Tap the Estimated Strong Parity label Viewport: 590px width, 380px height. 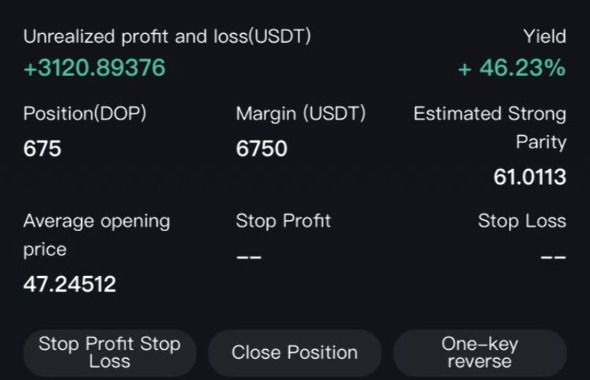point(490,128)
